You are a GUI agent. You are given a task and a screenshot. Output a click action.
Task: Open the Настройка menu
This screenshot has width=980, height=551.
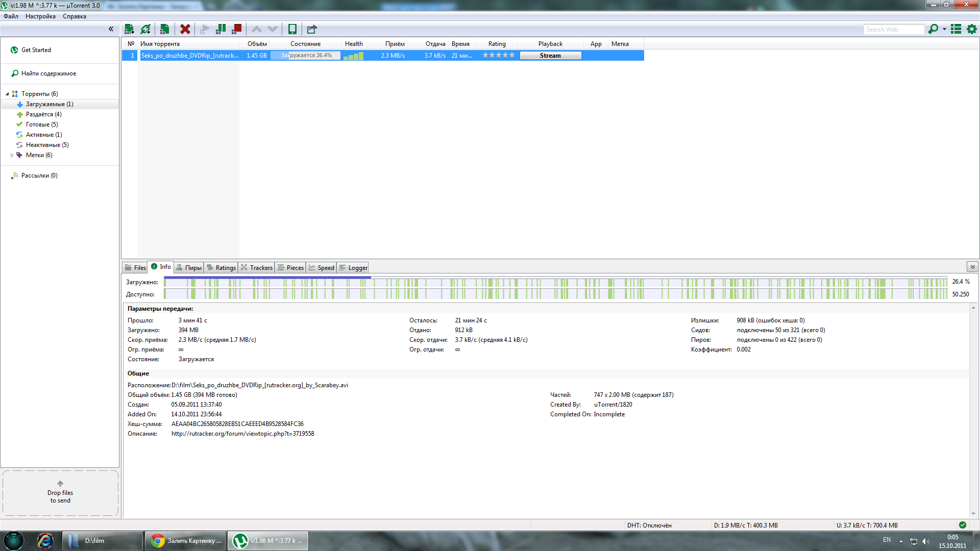[x=40, y=16]
